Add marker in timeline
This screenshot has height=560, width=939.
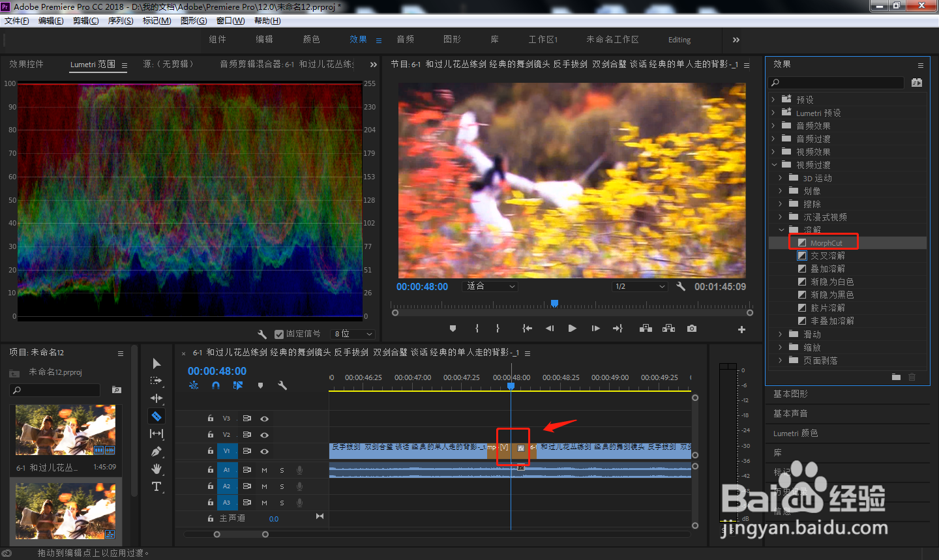tap(260, 385)
